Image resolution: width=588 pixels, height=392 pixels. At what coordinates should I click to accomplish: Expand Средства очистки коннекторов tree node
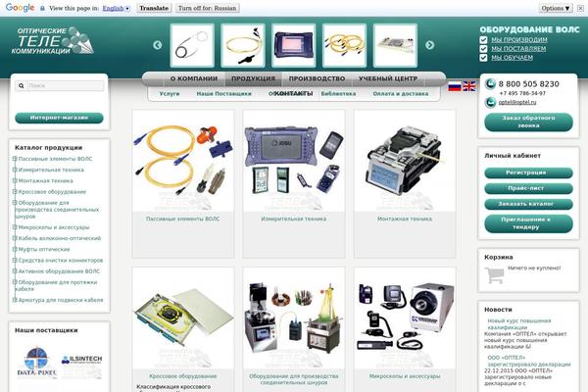15,260
